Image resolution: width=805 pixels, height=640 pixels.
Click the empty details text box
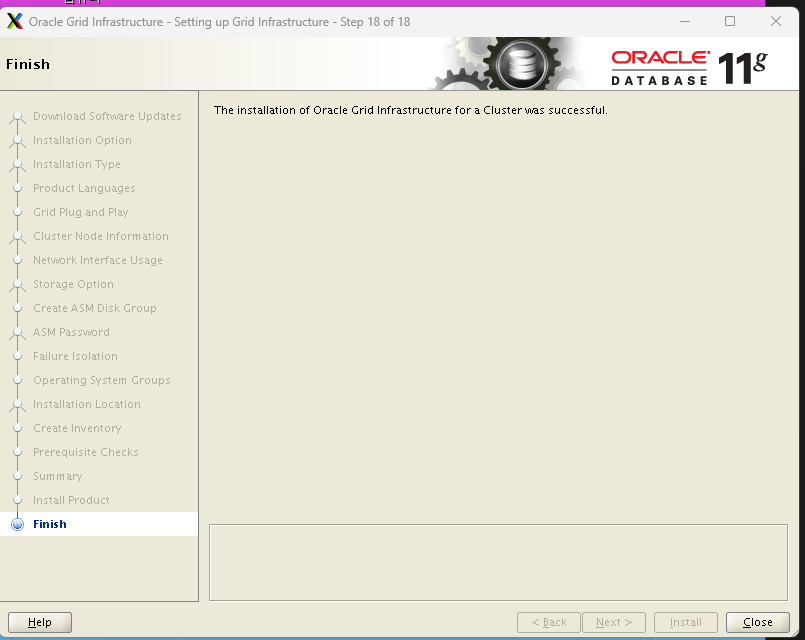[498, 562]
